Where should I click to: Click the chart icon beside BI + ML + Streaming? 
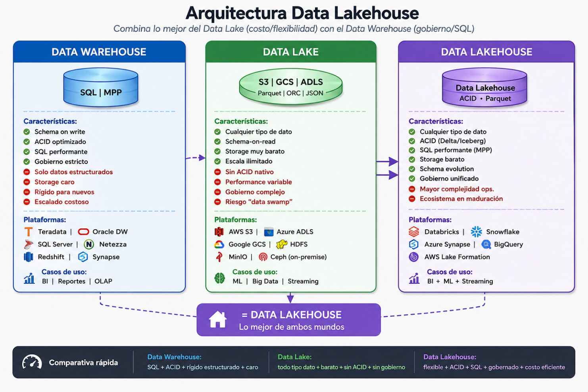coord(414,278)
